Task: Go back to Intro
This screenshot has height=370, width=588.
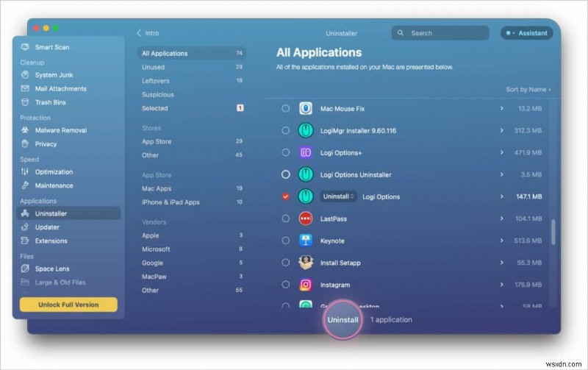Action: (x=148, y=33)
